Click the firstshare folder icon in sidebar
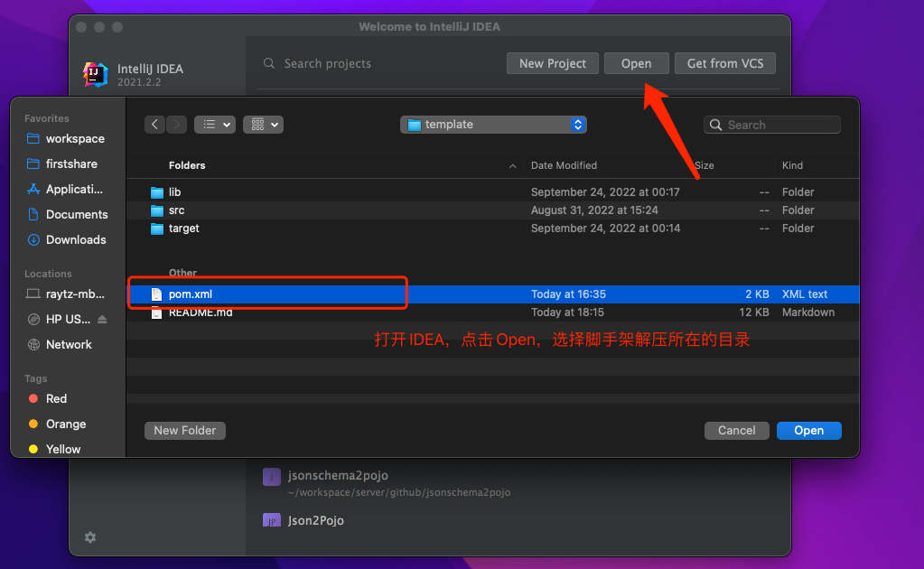The image size is (924, 569). [33, 163]
